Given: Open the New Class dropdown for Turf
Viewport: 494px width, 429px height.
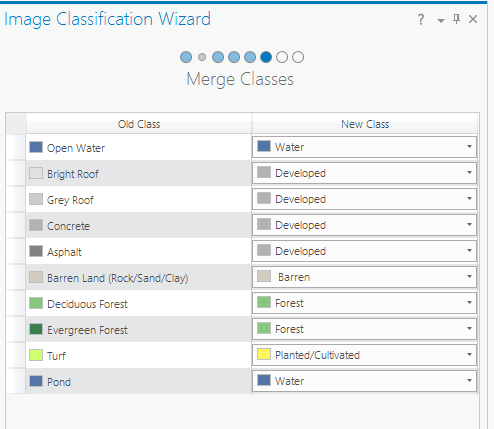Looking at the screenshot, I should 364,355.
